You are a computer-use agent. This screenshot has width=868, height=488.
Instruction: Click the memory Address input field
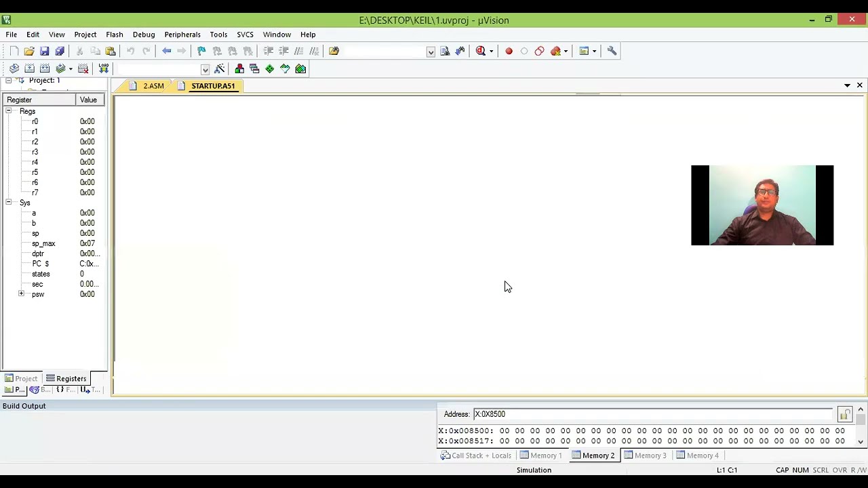(x=652, y=414)
